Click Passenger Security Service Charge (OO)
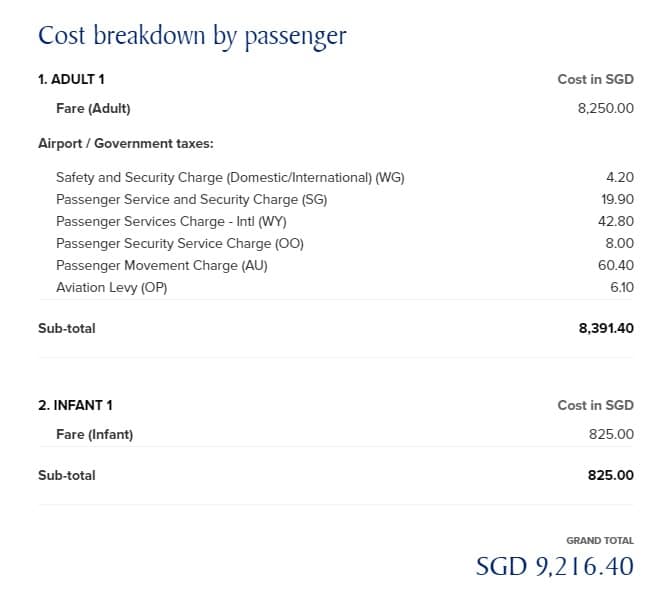Screen dimensions: 670x599 click(x=180, y=244)
